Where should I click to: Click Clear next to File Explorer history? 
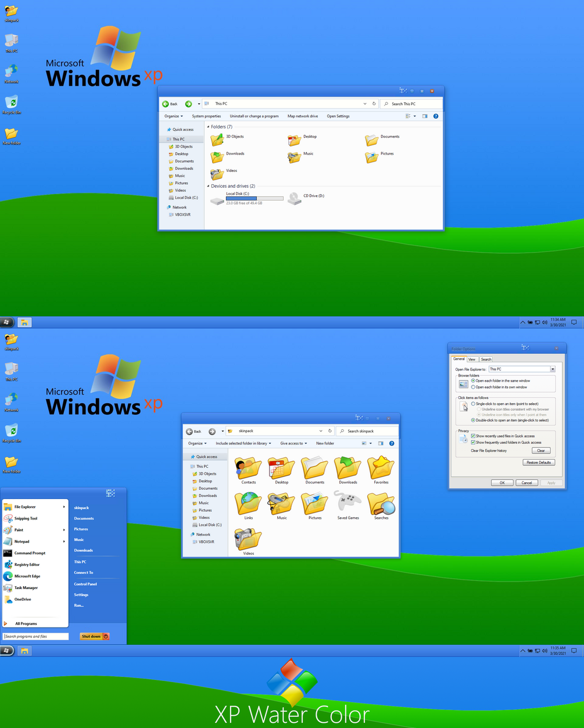pos(541,451)
